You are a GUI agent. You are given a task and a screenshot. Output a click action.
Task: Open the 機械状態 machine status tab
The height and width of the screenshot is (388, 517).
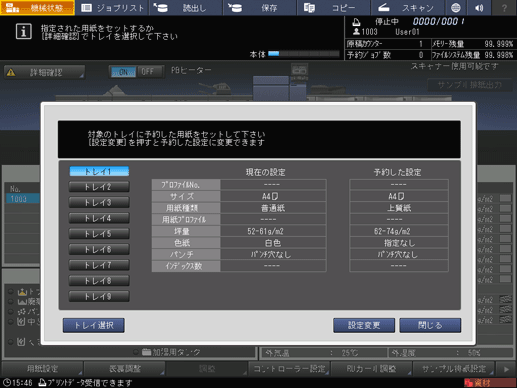click(37, 8)
